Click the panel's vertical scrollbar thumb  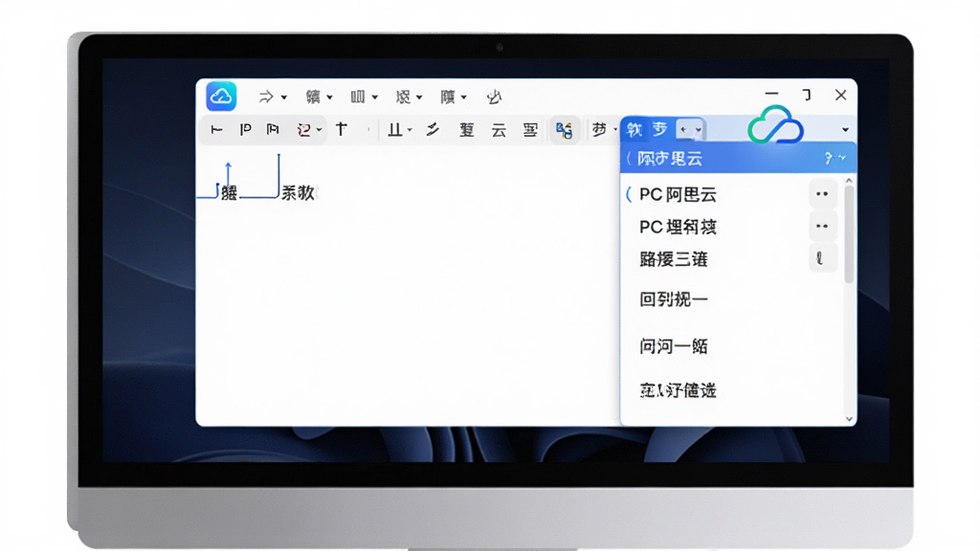click(x=849, y=234)
